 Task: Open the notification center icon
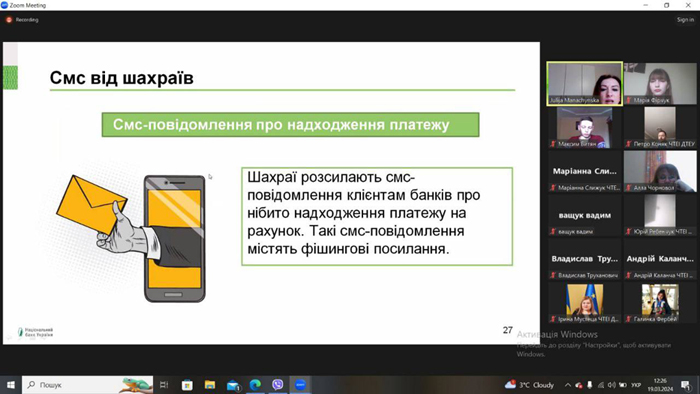[x=686, y=385]
